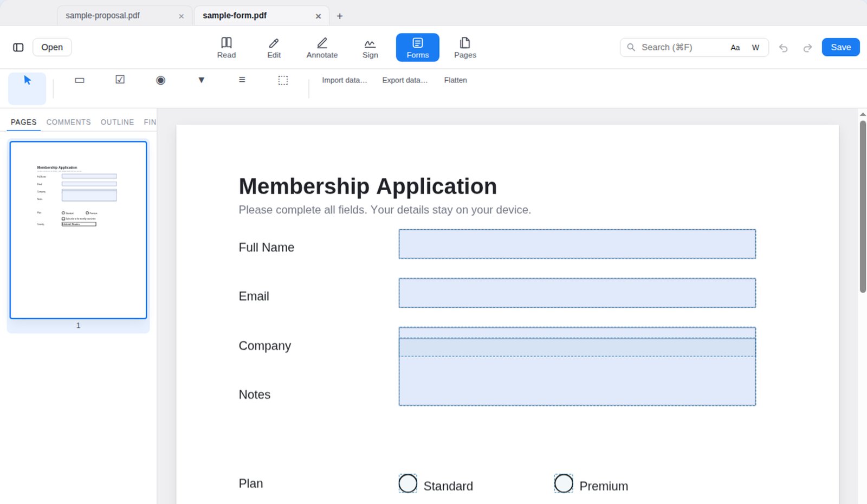Select page 1 thumbnail

78,230
